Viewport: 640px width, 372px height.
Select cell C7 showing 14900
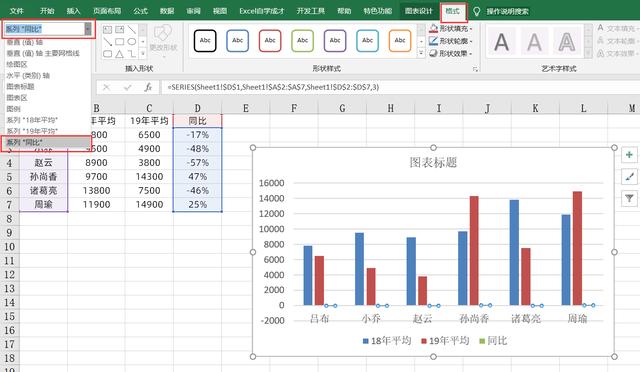coord(149,204)
